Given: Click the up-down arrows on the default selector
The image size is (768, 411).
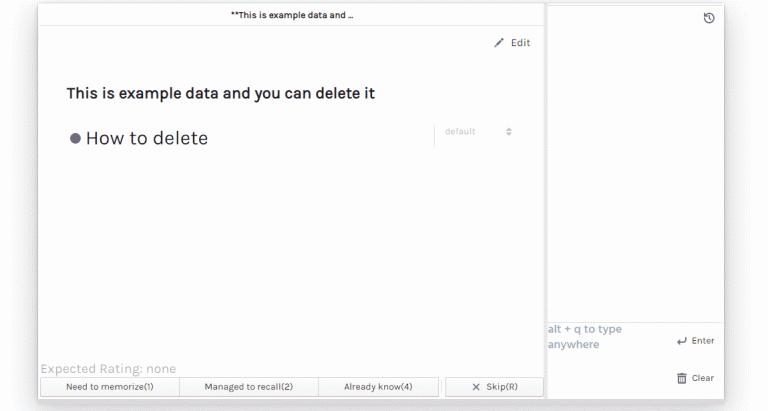Looking at the screenshot, I should click(x=509, y=132).
